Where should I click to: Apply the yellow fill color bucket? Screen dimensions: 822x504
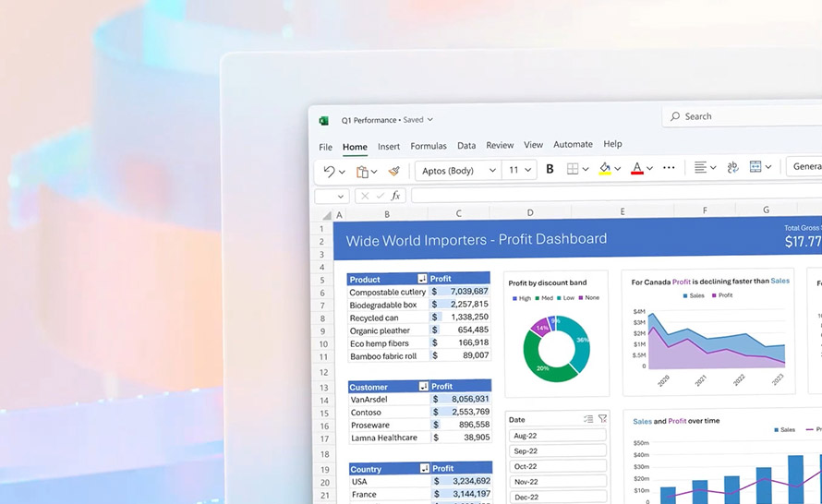pyautogui.click(x=605, y=168)
